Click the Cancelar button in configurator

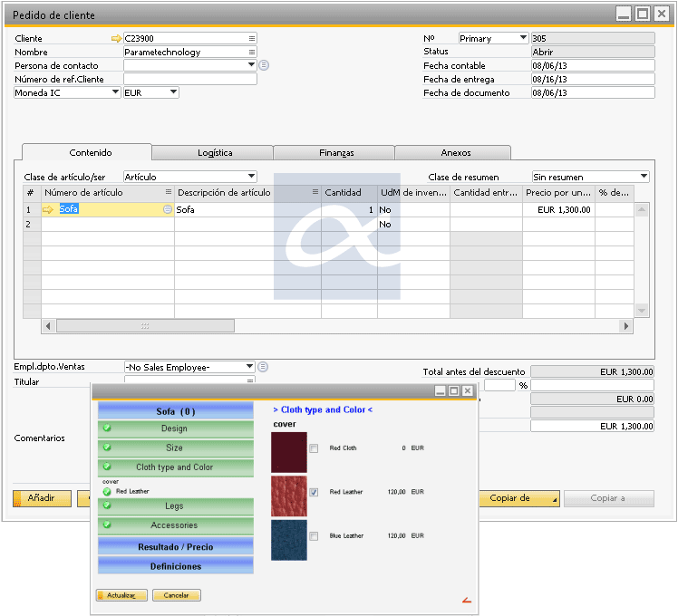pyautogui.click(x=177, y=595)
